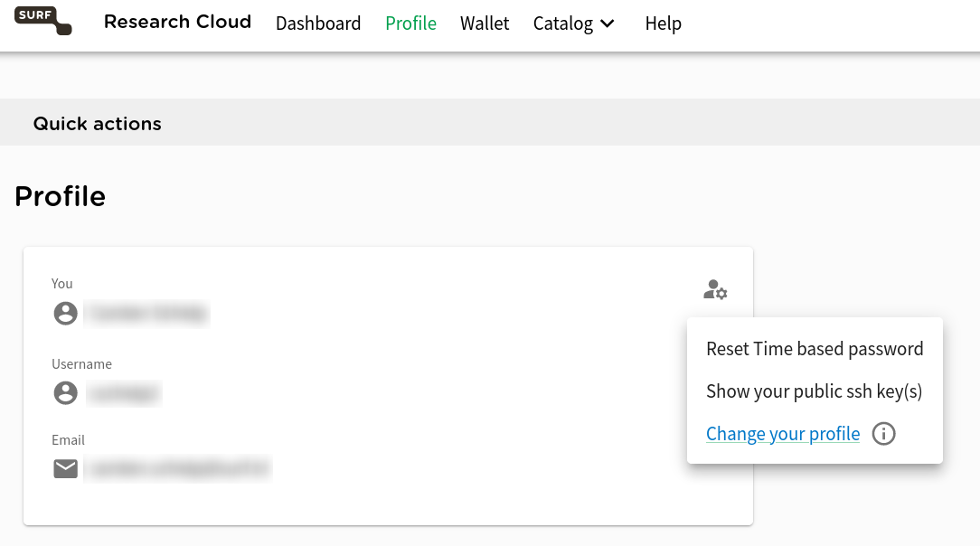Click the Research Cloud title
Image resolution: width=980 pixels, height=546 pixels.
pos(177,22)
